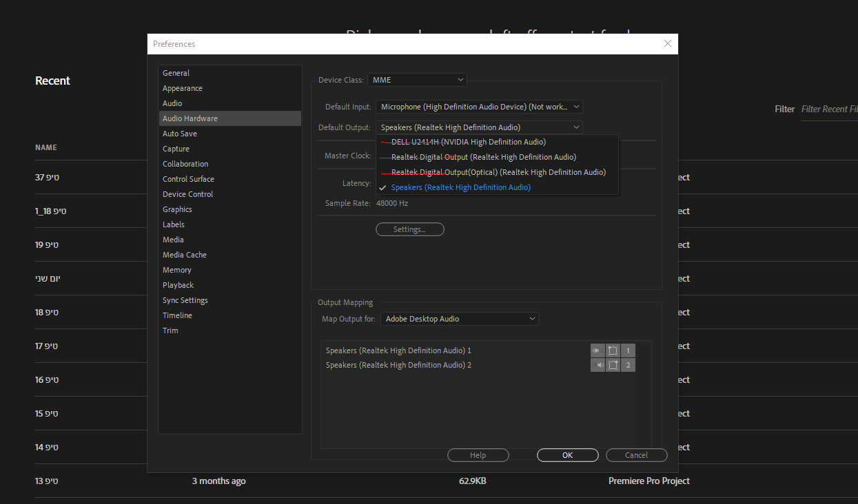Click the Help button

pos(478,455)
